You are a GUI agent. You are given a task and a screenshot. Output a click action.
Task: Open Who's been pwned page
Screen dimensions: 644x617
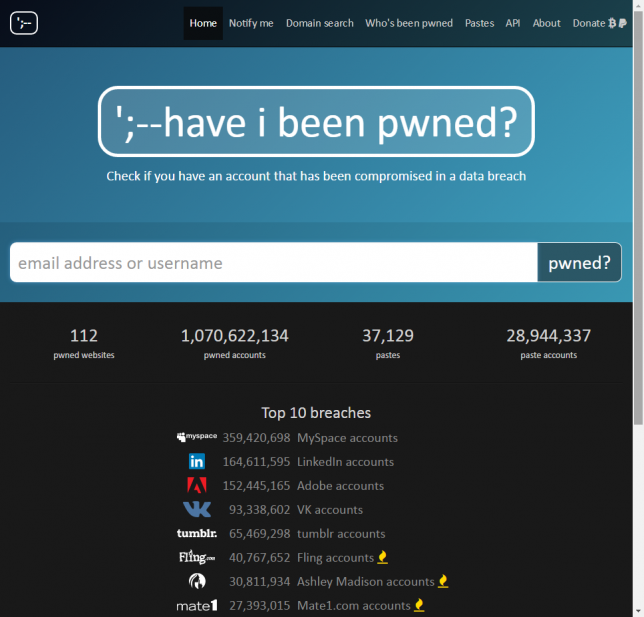point(409,23)
